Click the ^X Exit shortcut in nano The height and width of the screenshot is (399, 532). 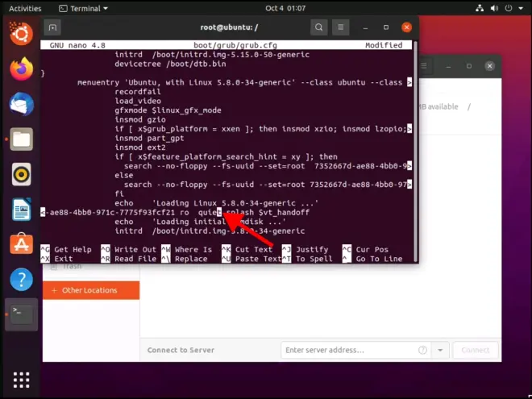(x=56, y=259)
